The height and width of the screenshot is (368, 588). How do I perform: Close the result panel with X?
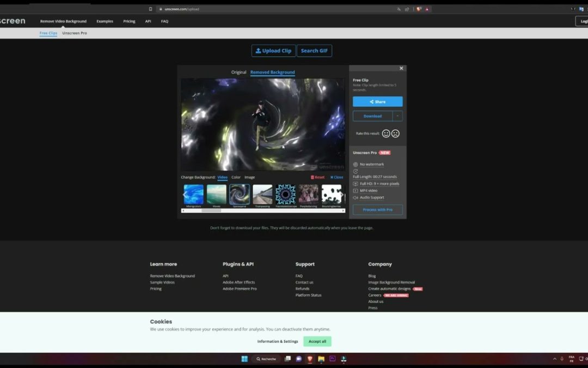401,68
